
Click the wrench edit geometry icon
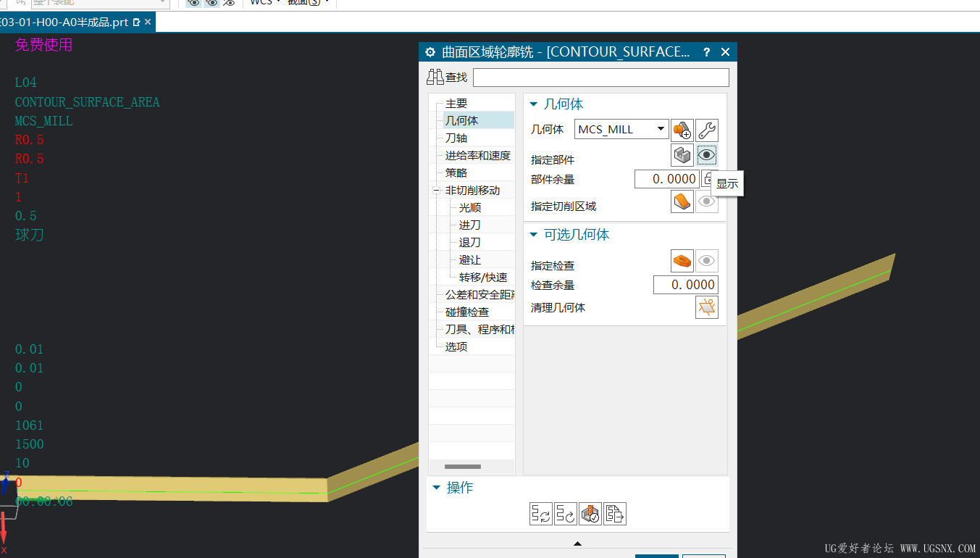point(707,130)
